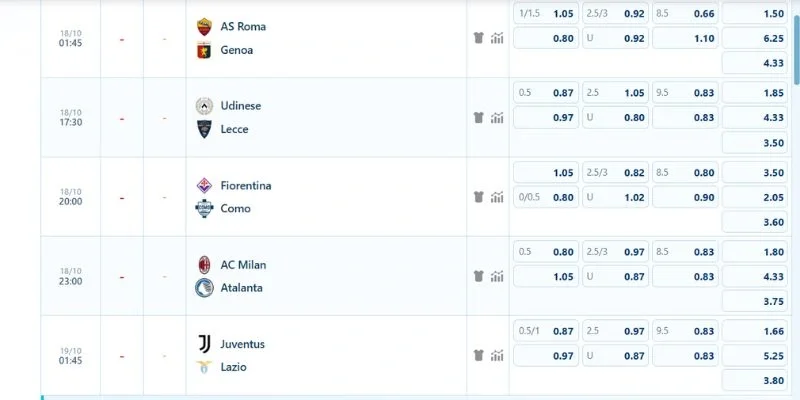The image size is (800, 400).
Task: Open the Lazio team link
Action: pyautogui.click(x=233, y=367)
